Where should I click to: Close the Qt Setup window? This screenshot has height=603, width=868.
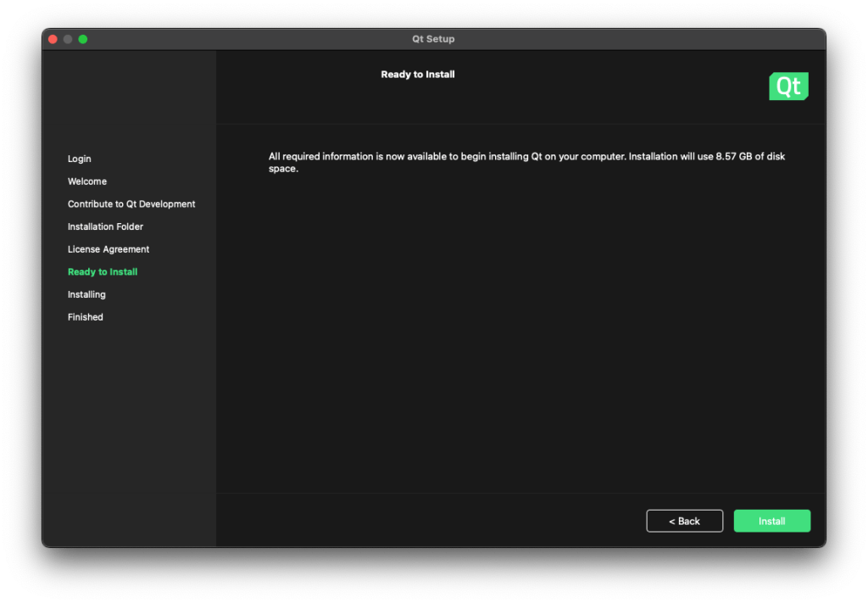pyautogui.click(x=53, y=39)
